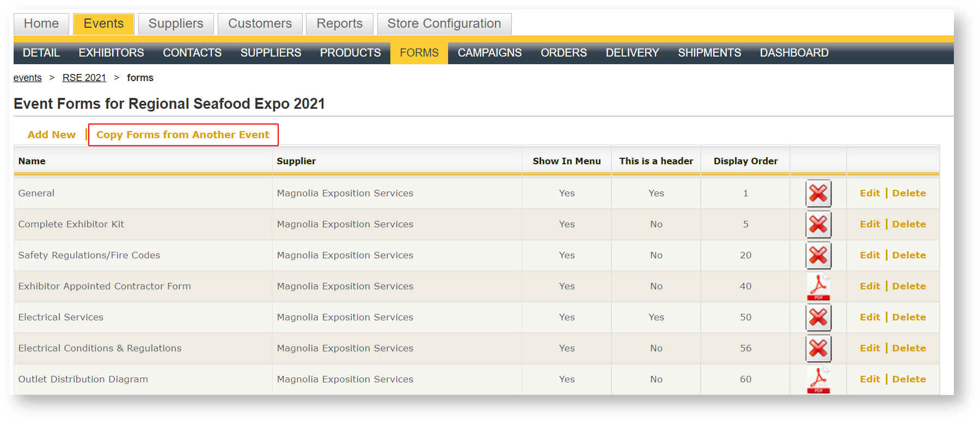The width and height of the screenshot is (980, 421).
Task: Click Add New form link
Action: pyautogui.click(x=52, y=135)
